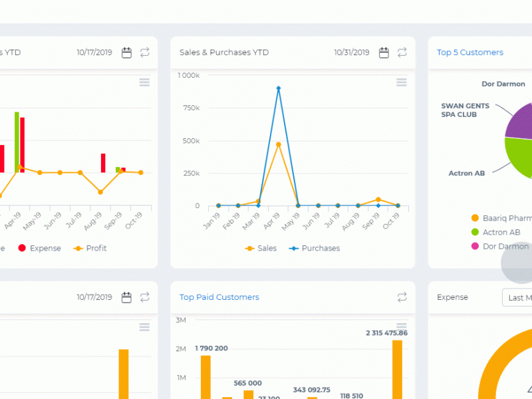
Task: Open hamburger menu of Top Paid Customers chart
Action: 402,326
